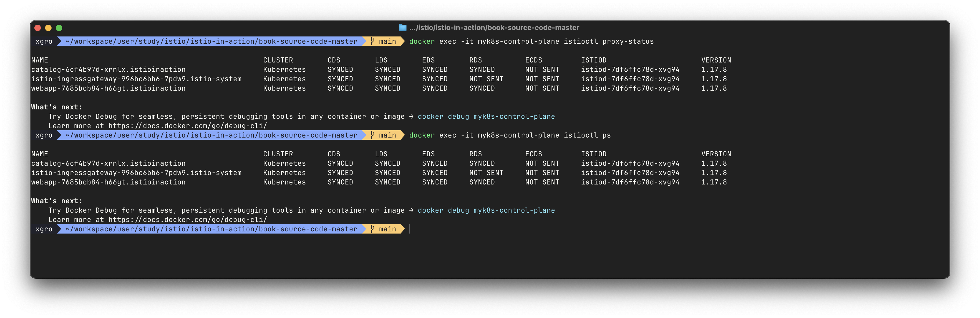Click the second "What's next:" heading
This screenshot has width=980, height=318.
[x=57, y=201]
